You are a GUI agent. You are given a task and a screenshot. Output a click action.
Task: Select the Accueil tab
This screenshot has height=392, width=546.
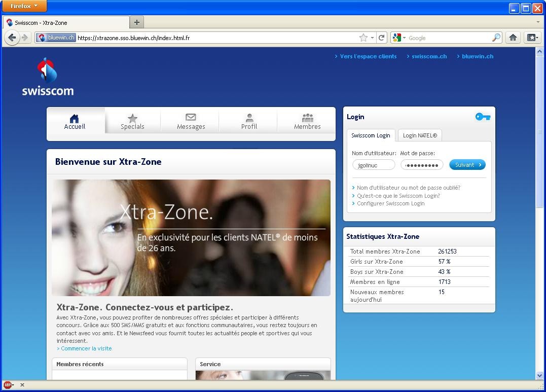[75, 120]
